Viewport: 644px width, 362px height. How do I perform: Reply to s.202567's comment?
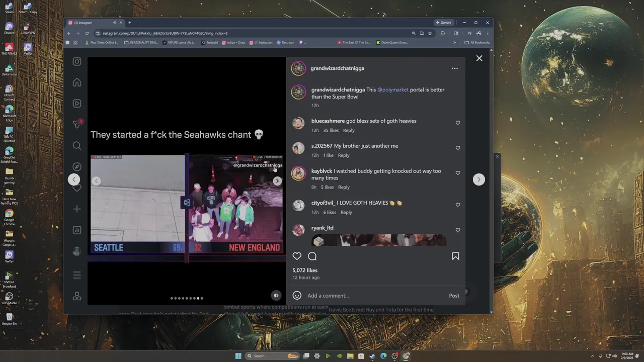coord(344,155)
